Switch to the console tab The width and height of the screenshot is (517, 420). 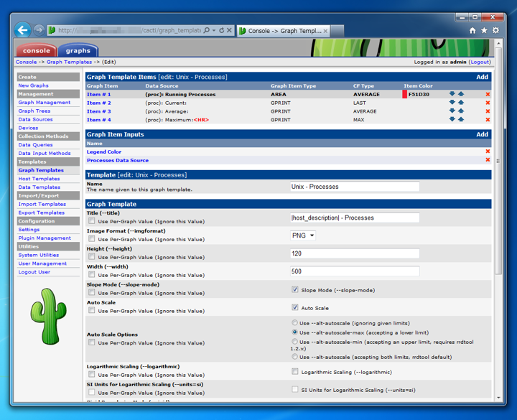[37, 50]
